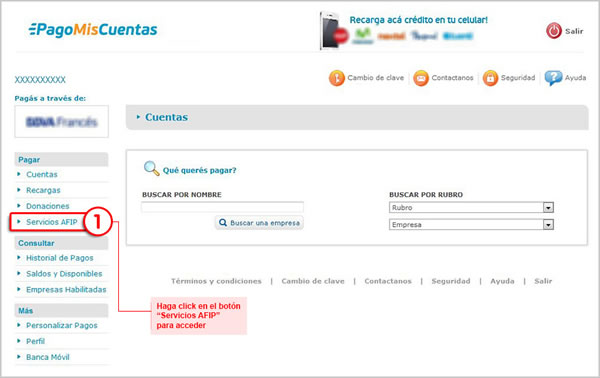This screenshot has width=600, height=378.
Task: Click the top Cambio de clave link
Action: [376, 78]
